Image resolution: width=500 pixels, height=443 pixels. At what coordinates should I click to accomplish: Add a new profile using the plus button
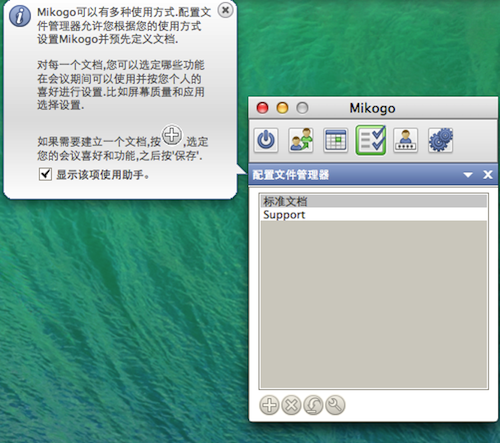coord(269,405)
